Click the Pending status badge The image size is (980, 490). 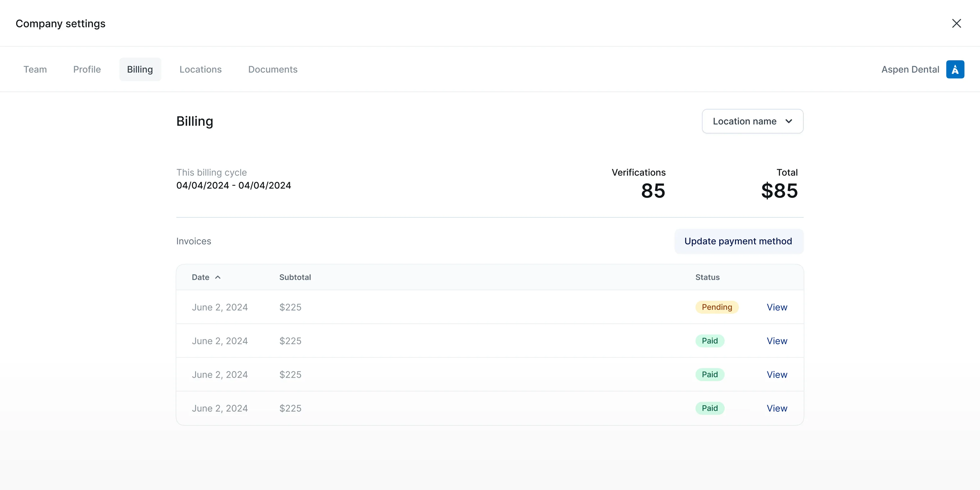pyautogui.click(x=717, y=307)
